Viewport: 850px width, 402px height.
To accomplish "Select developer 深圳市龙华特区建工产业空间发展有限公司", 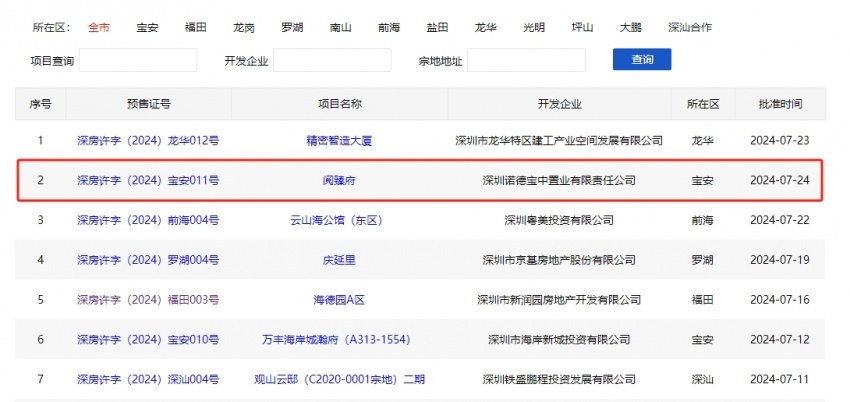I will point(559,141).
